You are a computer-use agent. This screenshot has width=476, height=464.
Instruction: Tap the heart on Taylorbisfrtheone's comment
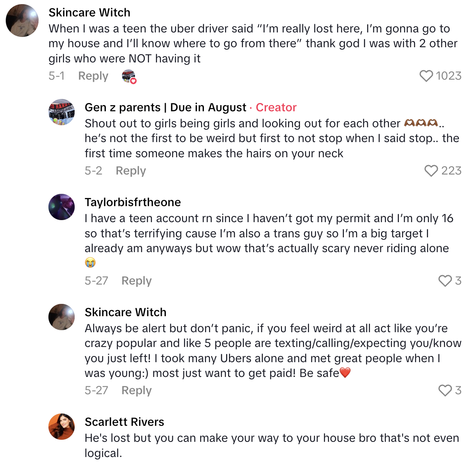tap(445, 281)
